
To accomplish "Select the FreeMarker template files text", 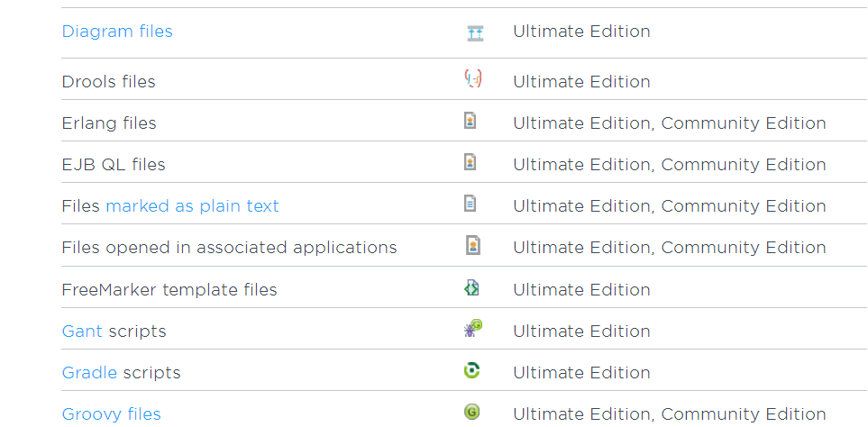I will click(x=169, y=290).
